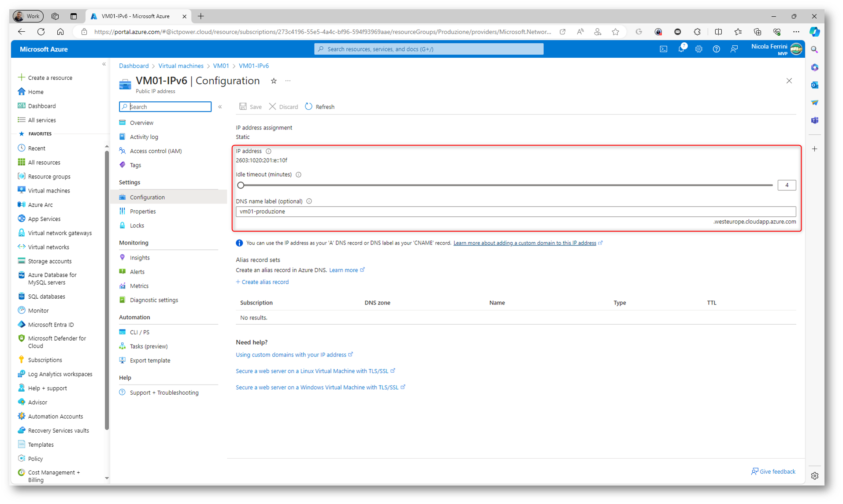This screenshot has height=504, width=843.
Task: Open a new browser tab
Action: [x=201, y=16]
